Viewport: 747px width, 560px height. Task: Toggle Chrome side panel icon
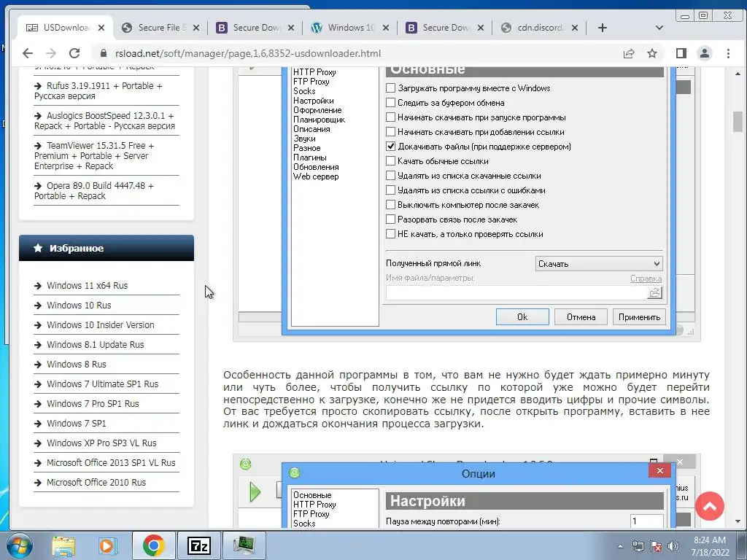point(681,53)
